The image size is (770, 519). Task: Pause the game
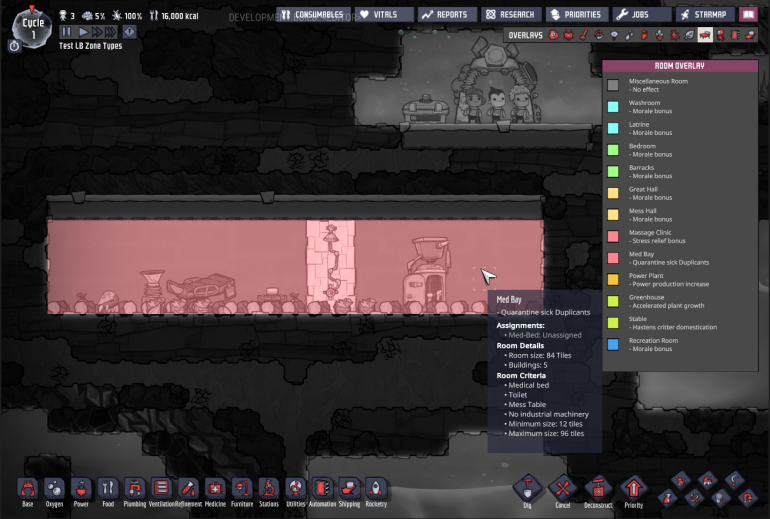tap(66, 32)
